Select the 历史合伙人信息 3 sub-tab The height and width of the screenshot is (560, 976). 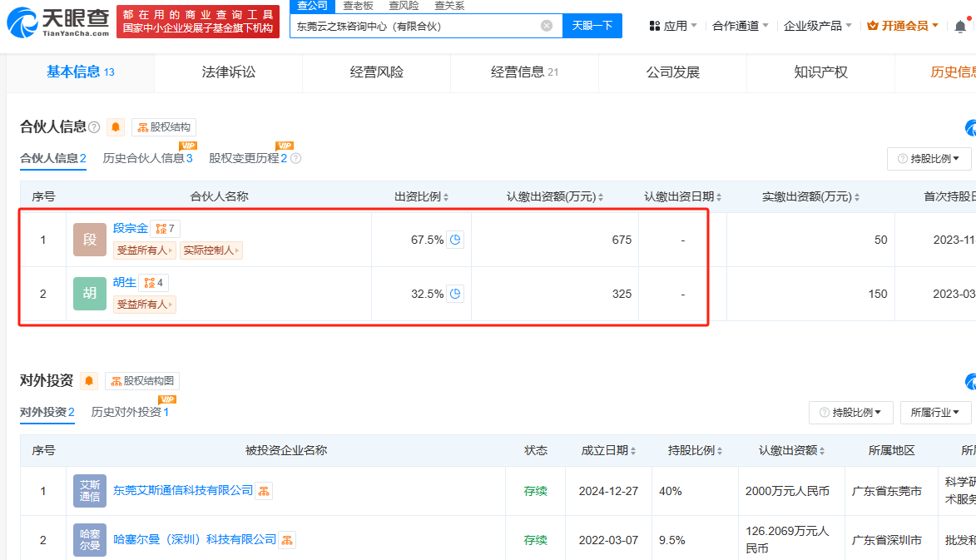coord(147,158)
